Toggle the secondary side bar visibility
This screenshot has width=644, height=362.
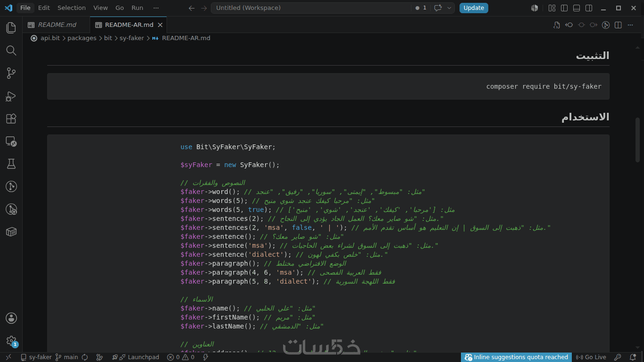pyautogui.click(x=589, y=8)
